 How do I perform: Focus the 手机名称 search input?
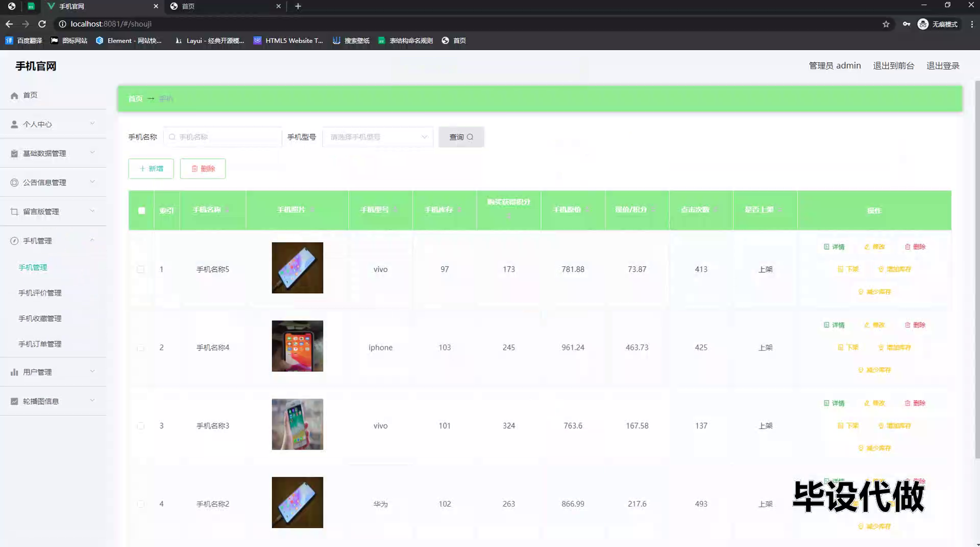point(223,137)
